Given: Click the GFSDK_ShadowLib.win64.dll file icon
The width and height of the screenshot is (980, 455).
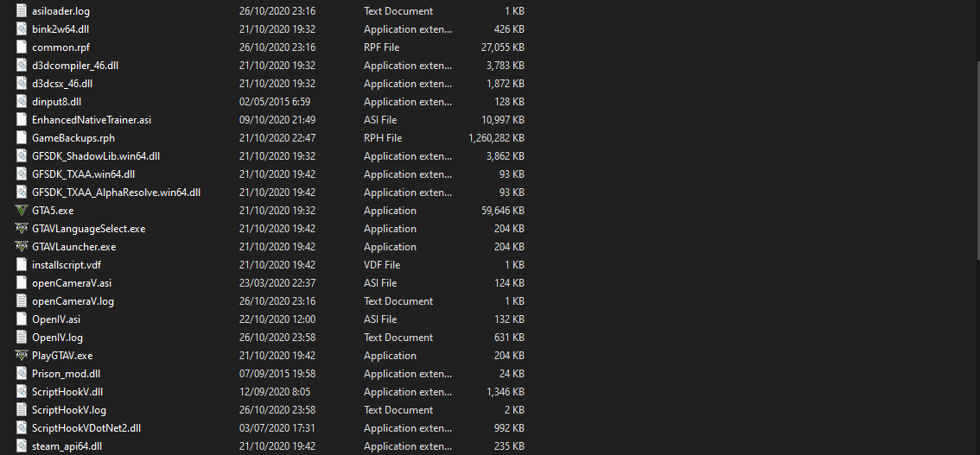Looking at the screenshot, I should (x=22, y=156).
